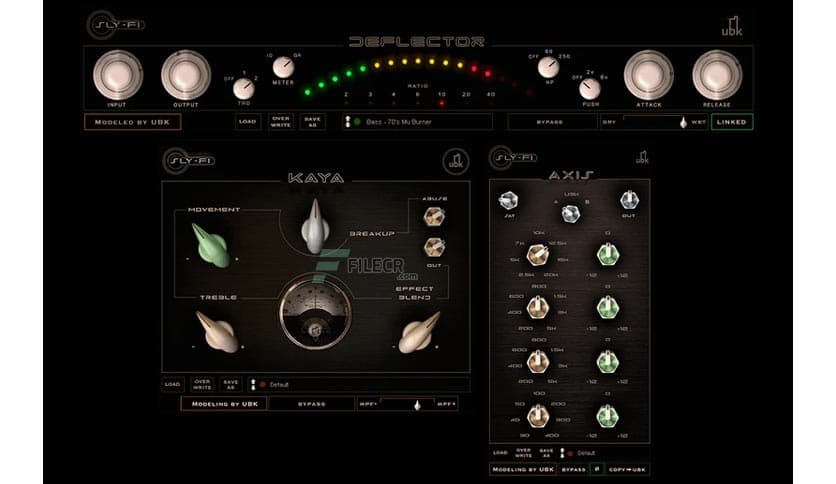Click the Axis lower-mid green gain knob
The image size is (836, 484).
point(607,361)
